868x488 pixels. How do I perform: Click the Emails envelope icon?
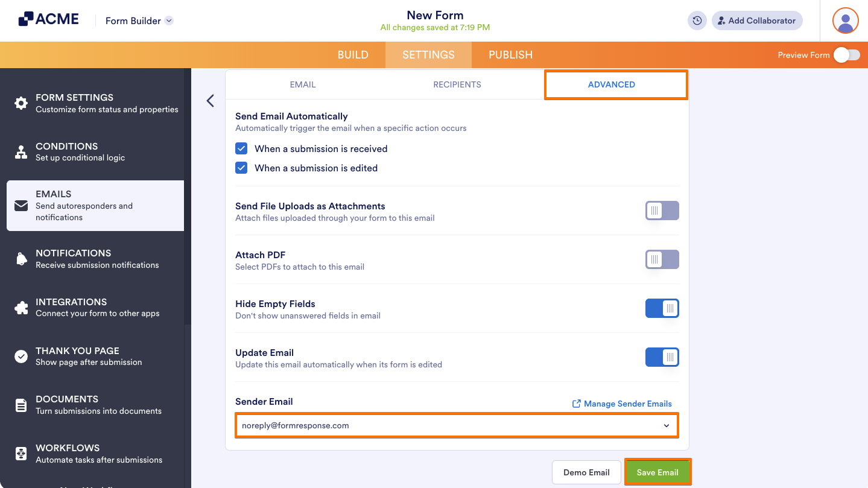[21, 206]
